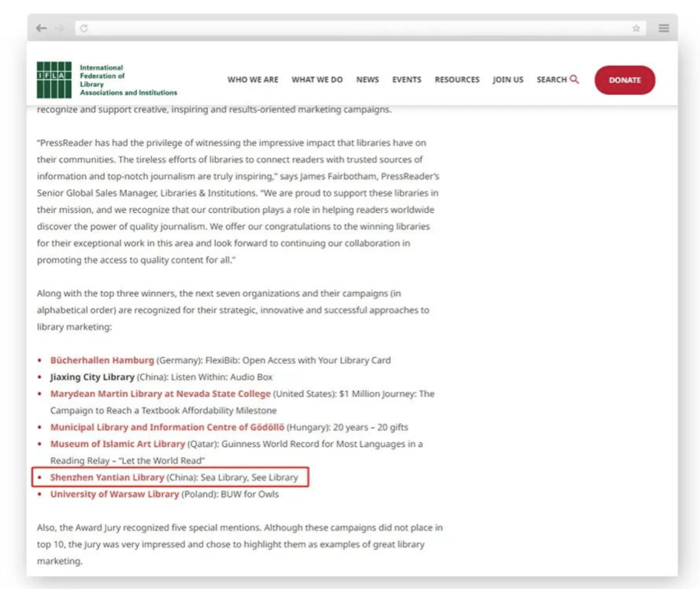Click the red search magnifier icon
This screenshot has width=700, height=589.
coord(574,79)
